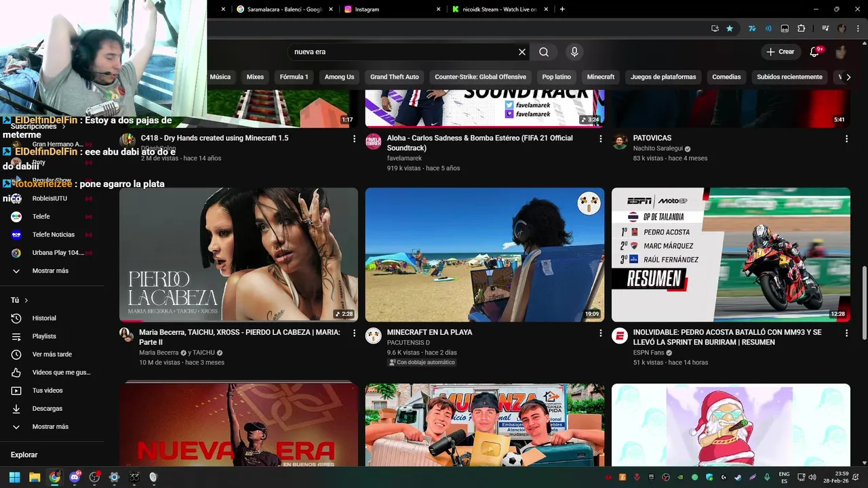Screen dimensions: 868x488
Task: Open PACUTENSIS D channel avatar
Action: (x=374, y=336)
